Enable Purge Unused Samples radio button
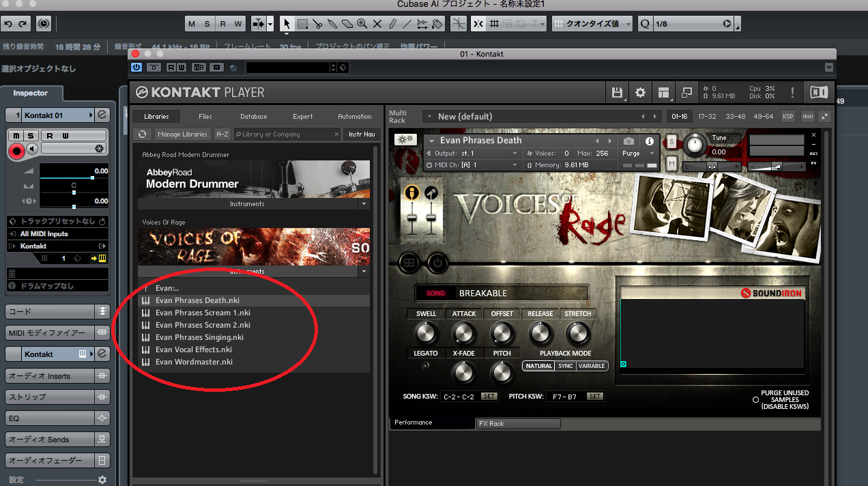 755,400
